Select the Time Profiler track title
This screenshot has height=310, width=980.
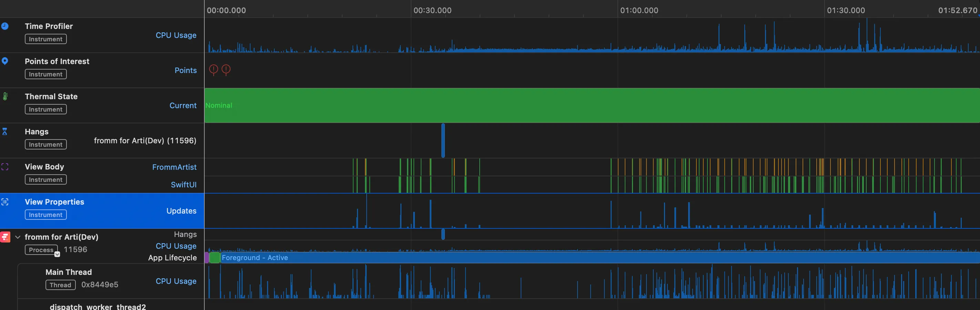[49, 26]
